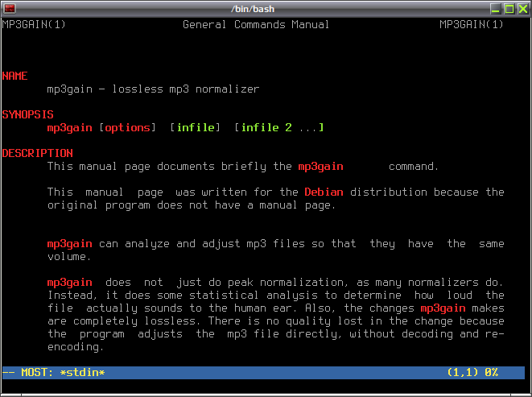Click the DESCRIPTION section heading

[37, 153]
